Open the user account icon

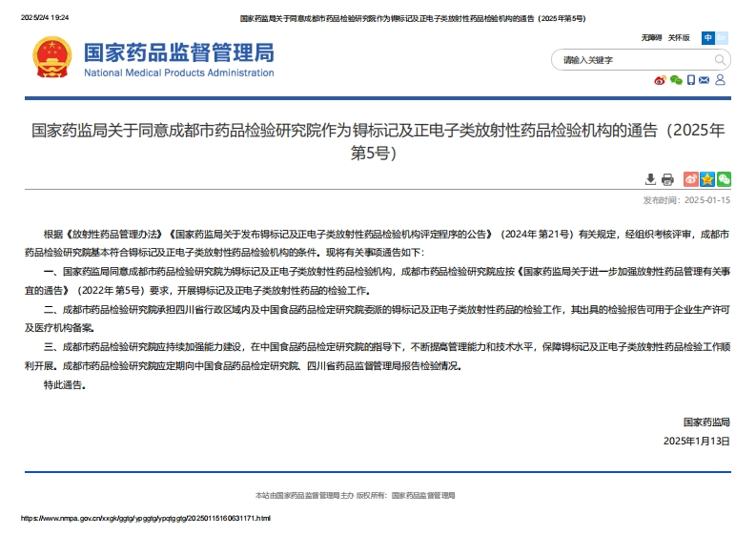(720, 80)
